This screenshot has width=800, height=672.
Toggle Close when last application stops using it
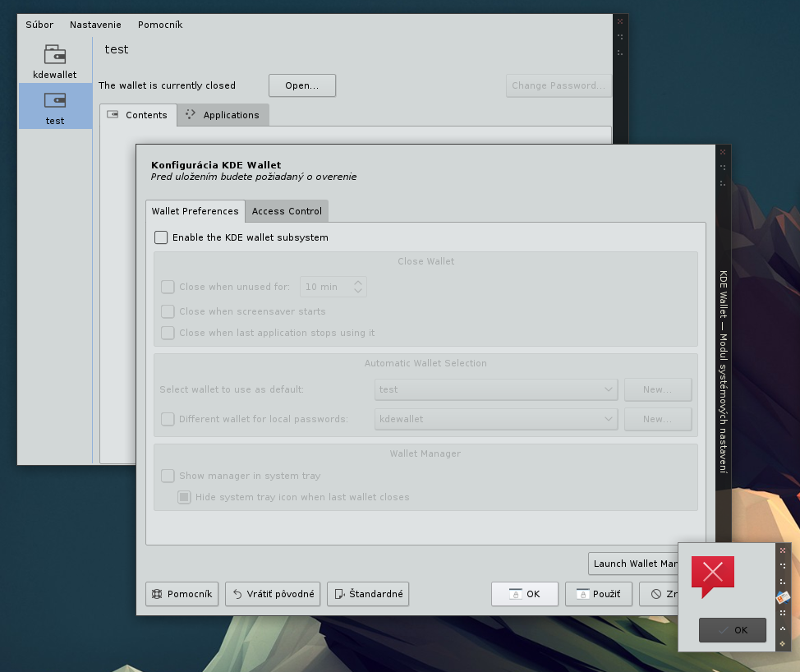point(168,333)
